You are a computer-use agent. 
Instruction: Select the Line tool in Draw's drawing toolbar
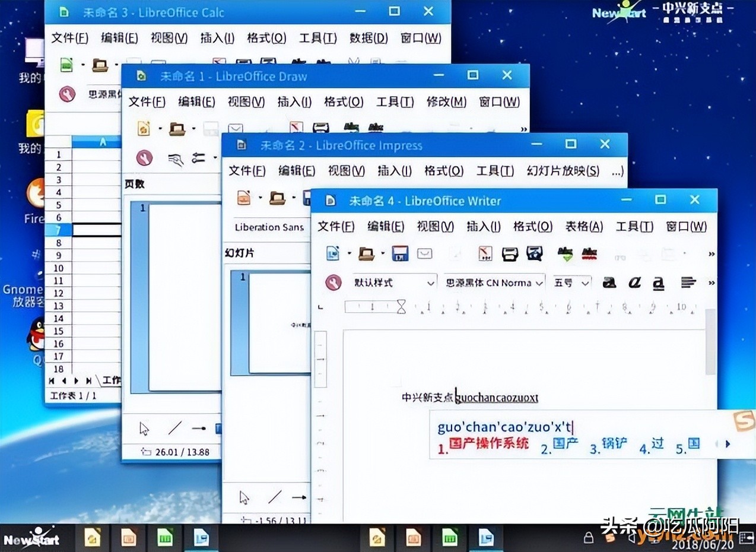coord(176,428)
